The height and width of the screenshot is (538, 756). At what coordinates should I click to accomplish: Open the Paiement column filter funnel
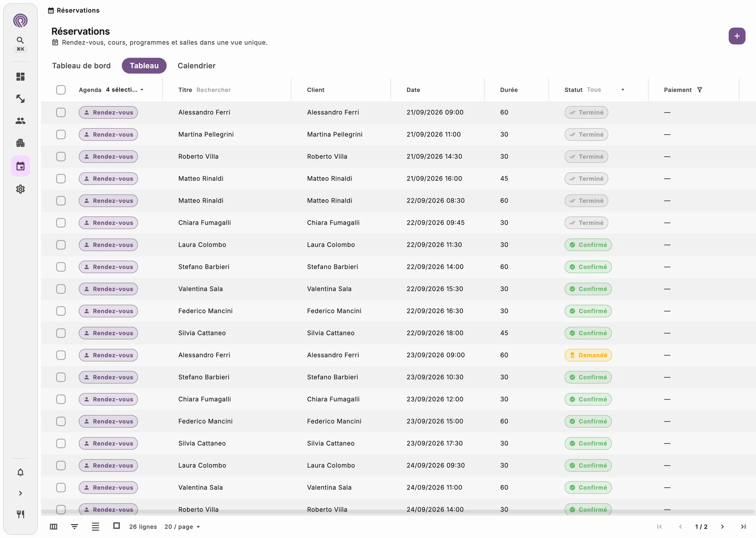pos(700,90)
